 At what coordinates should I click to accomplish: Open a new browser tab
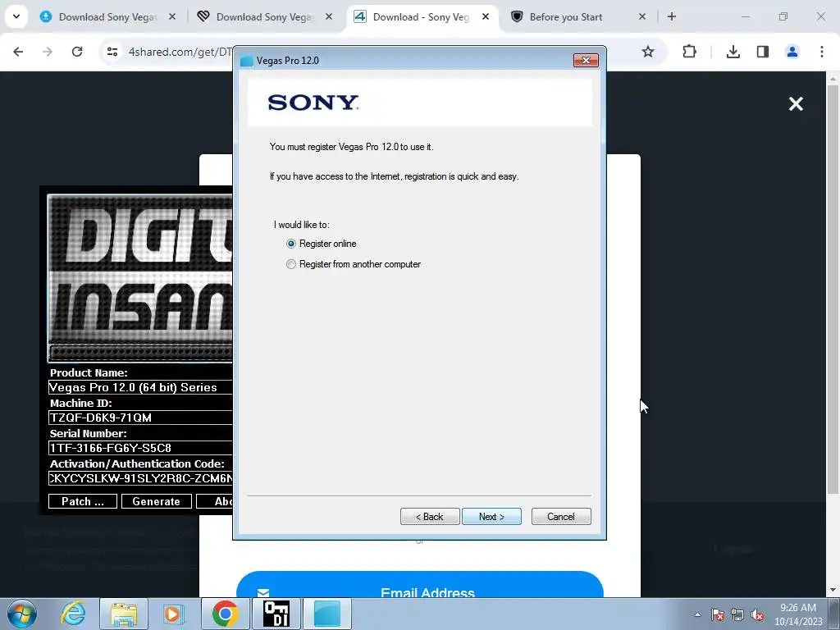(x=671, y=17)
